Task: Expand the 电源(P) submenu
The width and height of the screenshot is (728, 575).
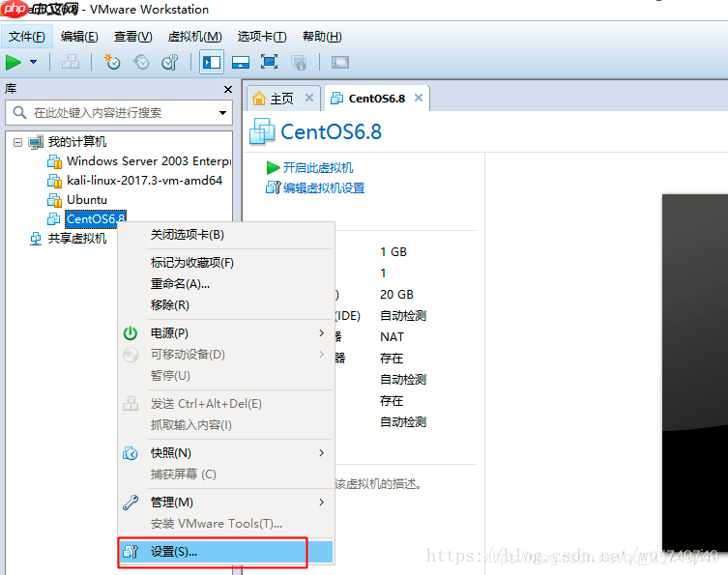Action: pos(226,333)
